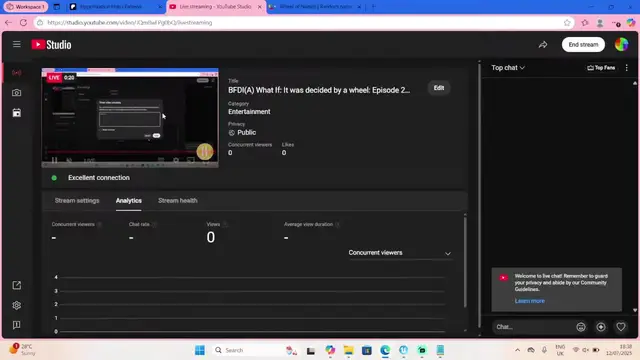This screenshot has height=360, width=640.
Task: Click the chat panel scrollbar
Action: (635, 196)
